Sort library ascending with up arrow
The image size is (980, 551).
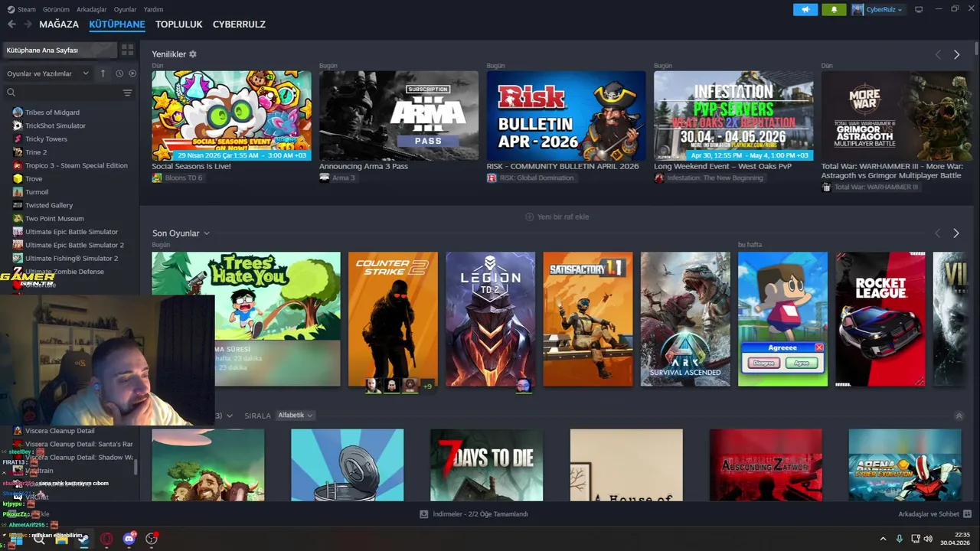tap(103, 73)
